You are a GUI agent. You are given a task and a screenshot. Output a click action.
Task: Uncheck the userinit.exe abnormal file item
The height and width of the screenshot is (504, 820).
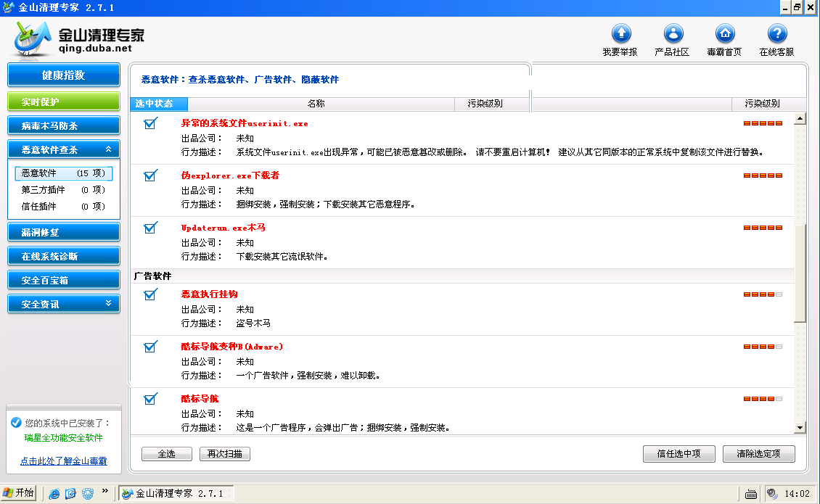151,124
